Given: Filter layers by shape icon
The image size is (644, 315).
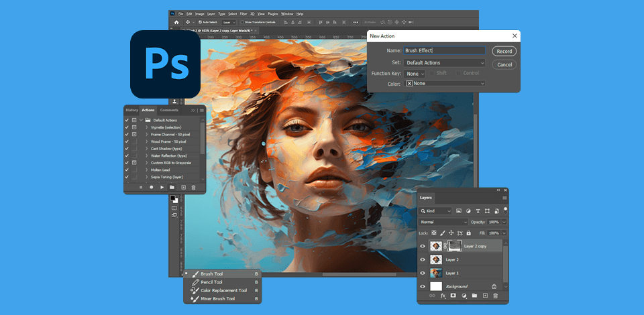Looking at the screenshot, I should [x=487, y=211].
